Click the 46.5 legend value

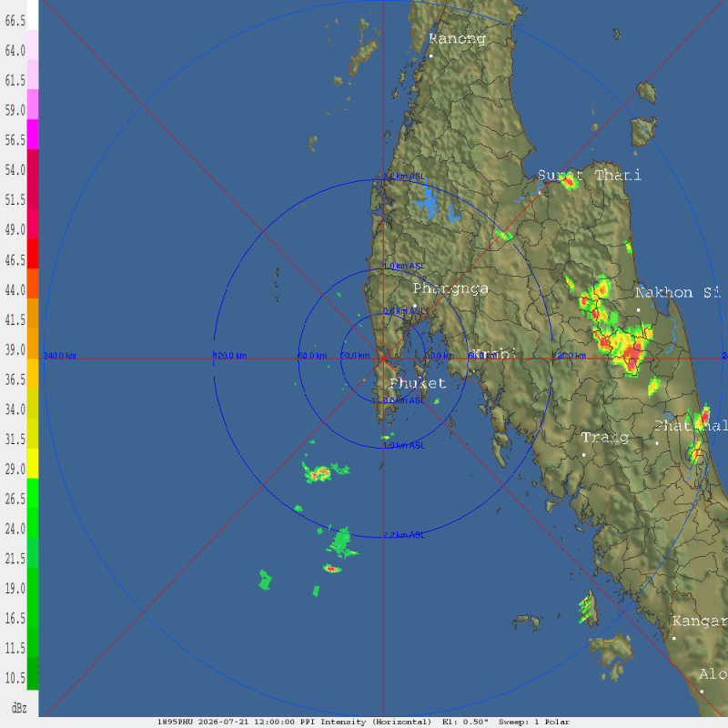[15, 260]
